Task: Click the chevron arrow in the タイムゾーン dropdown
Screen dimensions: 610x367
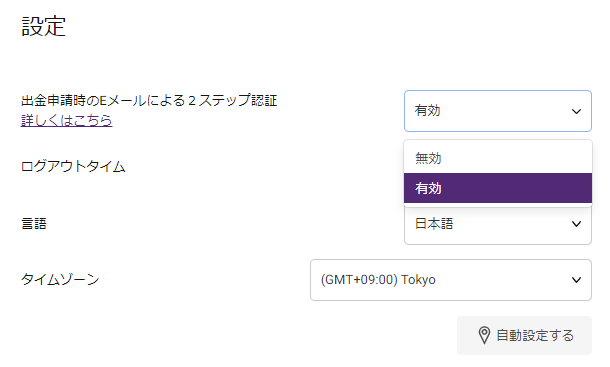Action: pos(576,280)
